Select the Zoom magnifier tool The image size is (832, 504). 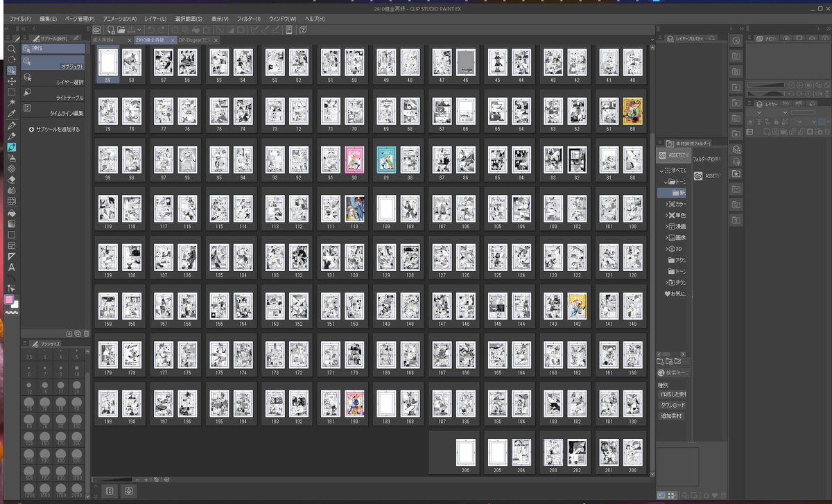pyautogui.click(x=12, y=49)
